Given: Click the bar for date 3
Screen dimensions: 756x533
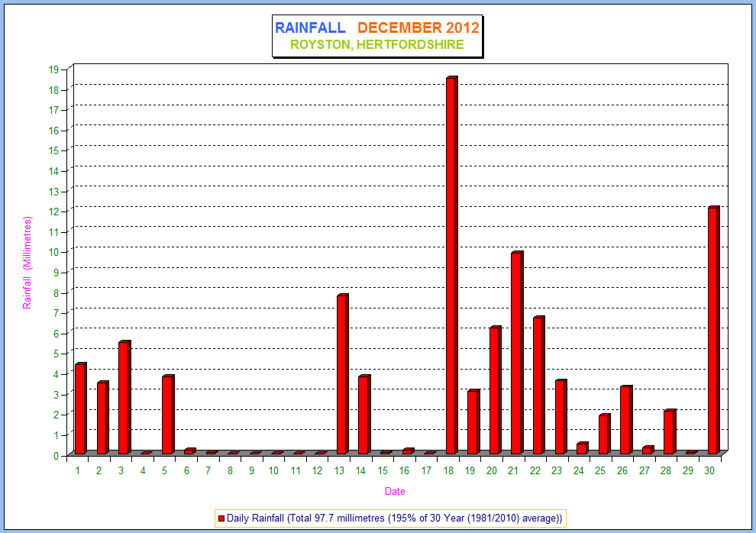Looking at the screenshot, I should [x=125, y=398].
